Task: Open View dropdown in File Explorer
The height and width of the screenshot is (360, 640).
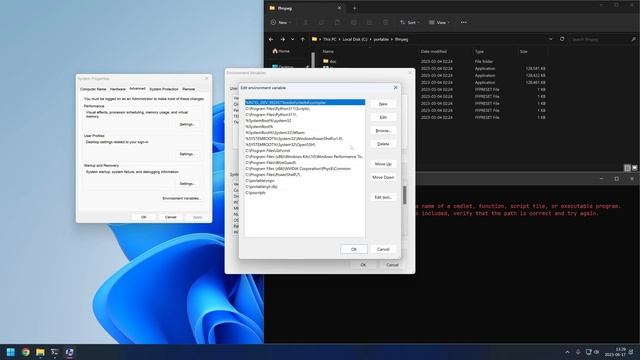Action: click(440, 22)
